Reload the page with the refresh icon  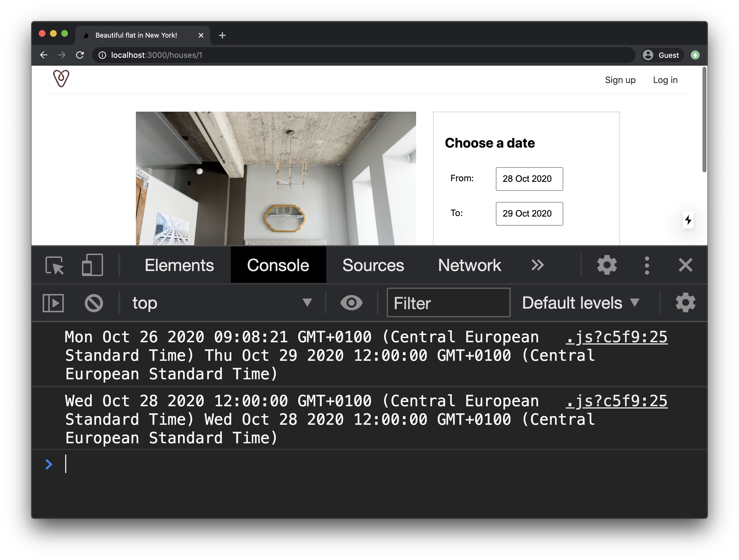pyautogui.click(x=80, y=55)
